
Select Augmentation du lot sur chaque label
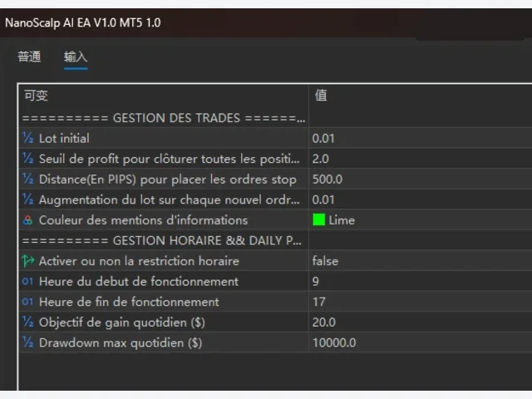coord(170,199)
